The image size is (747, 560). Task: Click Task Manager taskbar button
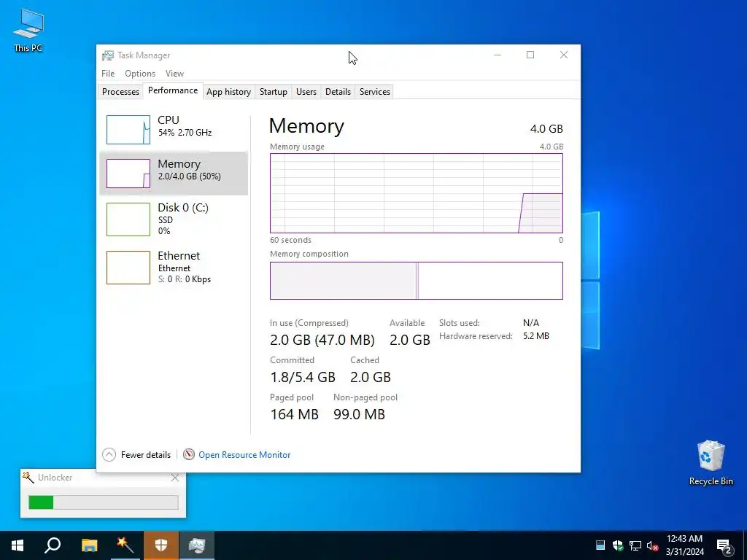pos(197,545)
